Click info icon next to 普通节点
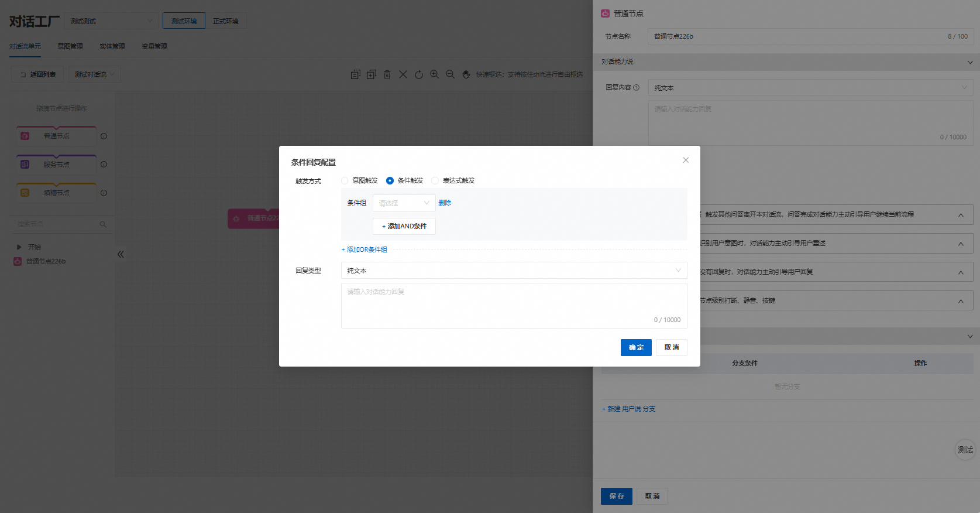The image size is (980, 513). tap(104, 136)
